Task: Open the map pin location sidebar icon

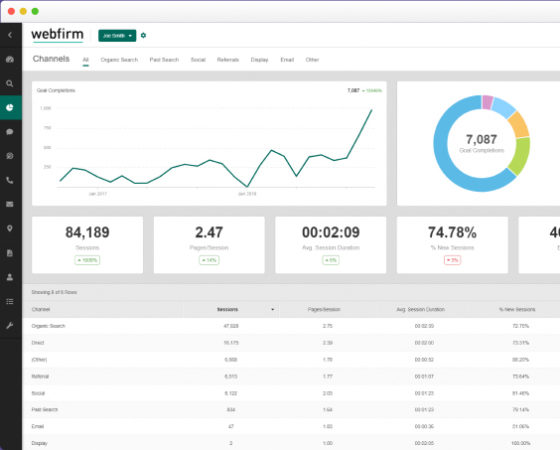Action: click(10, 229)
